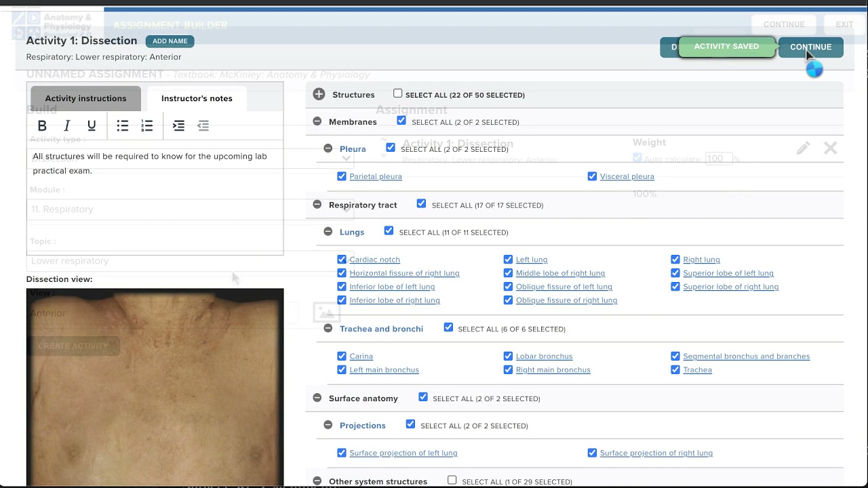
Task: Uncheck the Trachea checkbox
Action: [x=675, y=370]
